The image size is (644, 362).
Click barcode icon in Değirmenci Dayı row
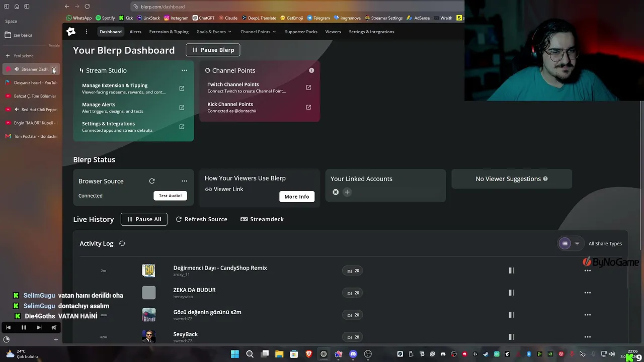(511, 270)
